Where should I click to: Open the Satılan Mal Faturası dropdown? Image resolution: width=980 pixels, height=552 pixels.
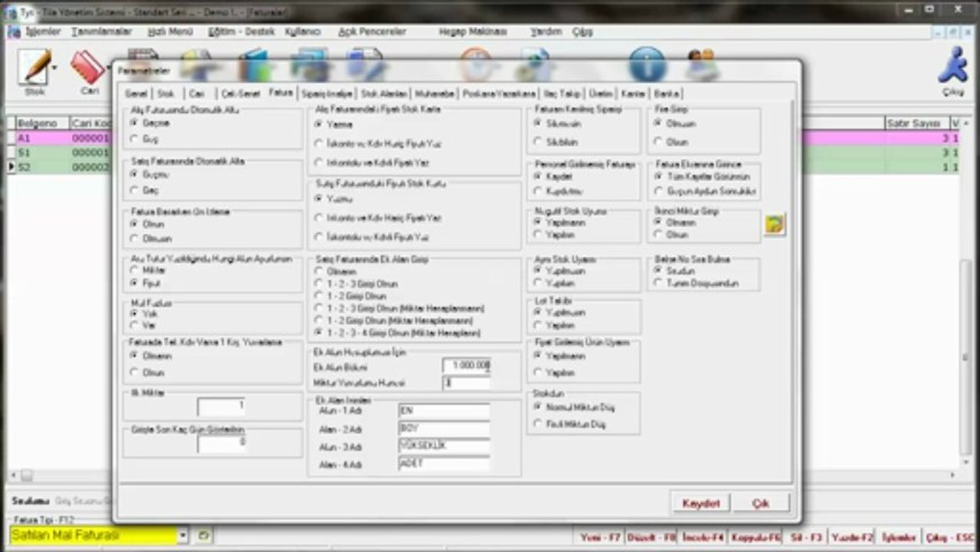click(182, 536)
